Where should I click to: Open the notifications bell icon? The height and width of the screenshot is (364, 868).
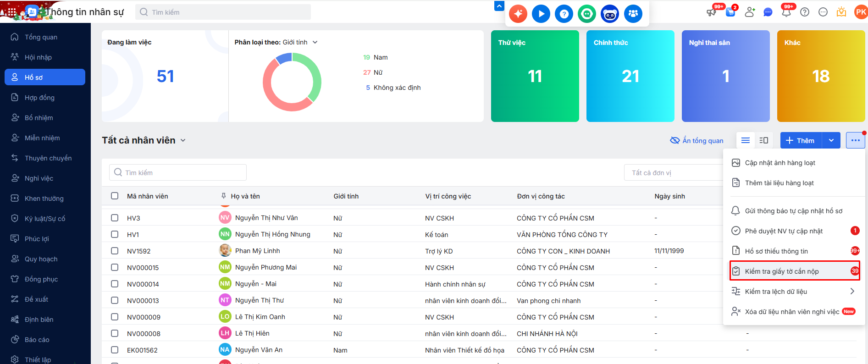(786, 12)
